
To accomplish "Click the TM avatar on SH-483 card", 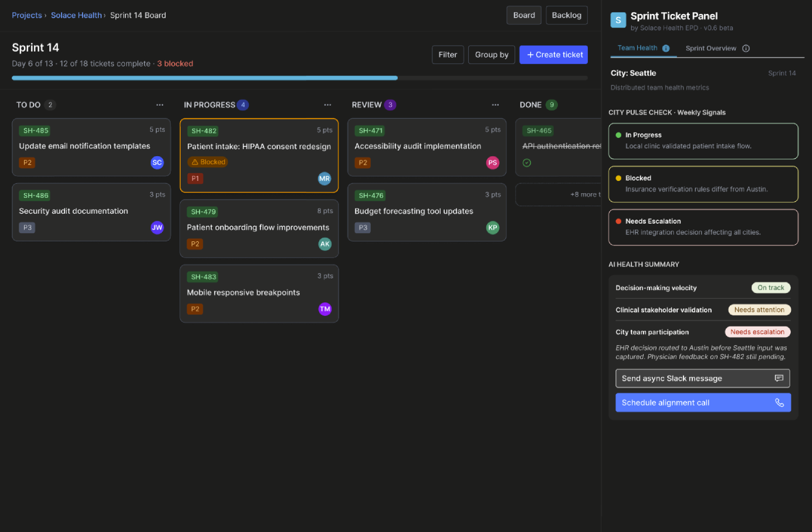I will [x=325, y=309].
